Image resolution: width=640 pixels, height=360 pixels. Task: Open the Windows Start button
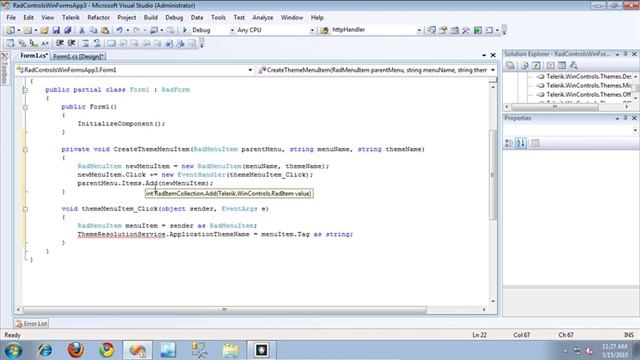[x=13, y=350]
